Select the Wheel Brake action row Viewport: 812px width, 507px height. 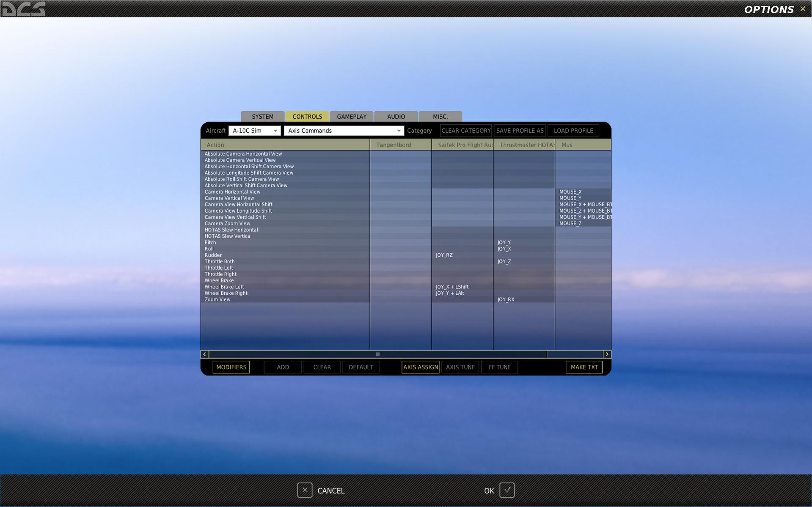[285, 281]
